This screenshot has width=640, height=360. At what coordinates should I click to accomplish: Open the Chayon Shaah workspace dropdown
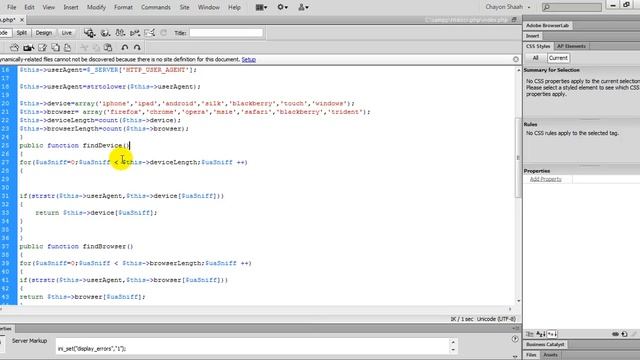point(508,7)
